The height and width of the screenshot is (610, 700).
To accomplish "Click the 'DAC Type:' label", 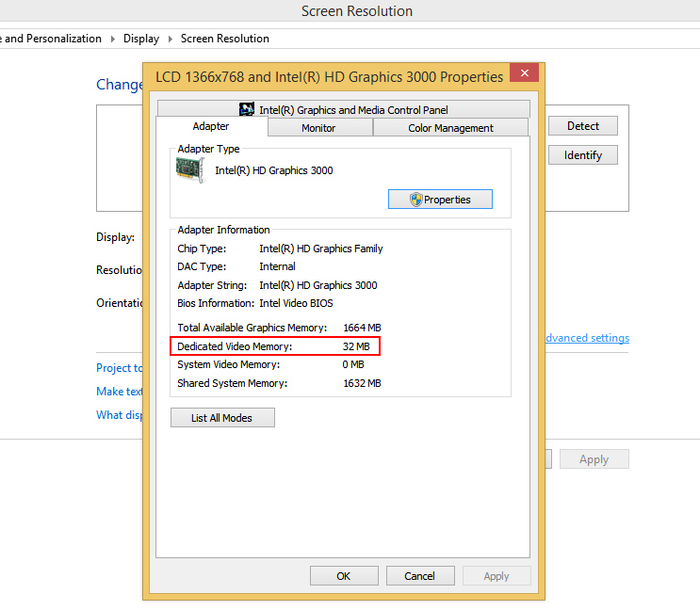I will click(202, 266).
